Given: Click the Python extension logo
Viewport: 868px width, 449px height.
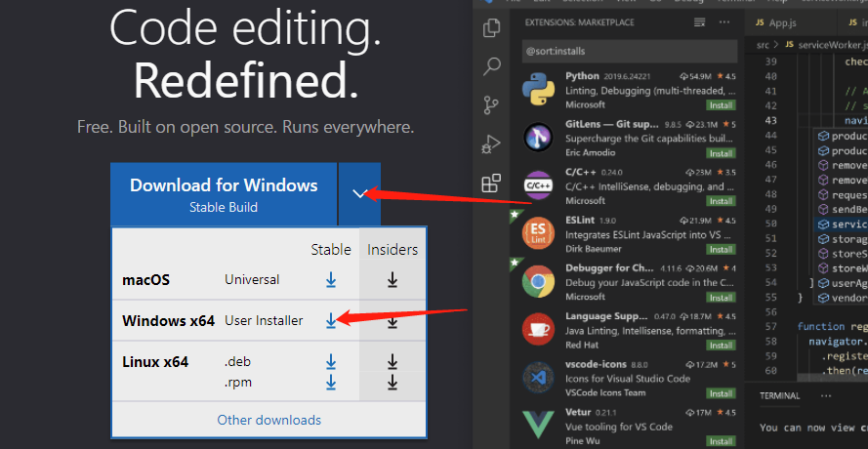Looking at the screenshot, I should [538, 89].
